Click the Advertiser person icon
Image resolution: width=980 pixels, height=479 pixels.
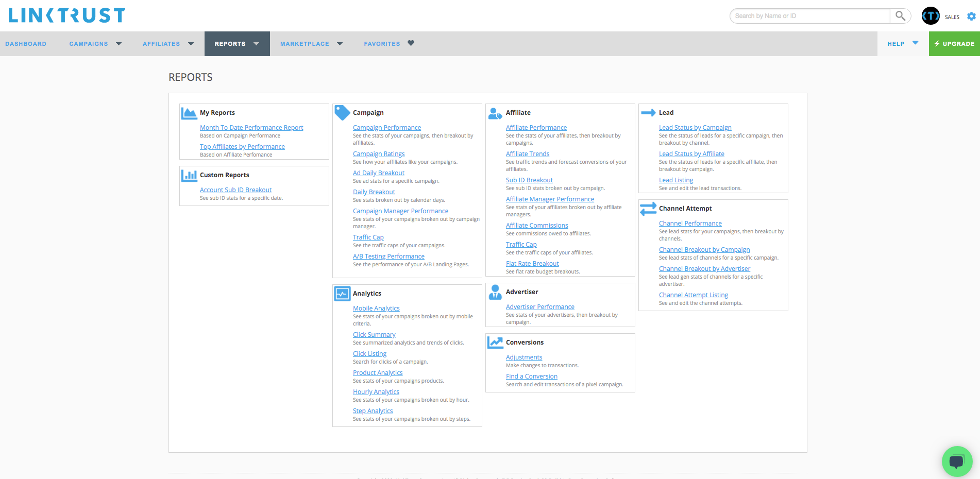click(495, 292)
